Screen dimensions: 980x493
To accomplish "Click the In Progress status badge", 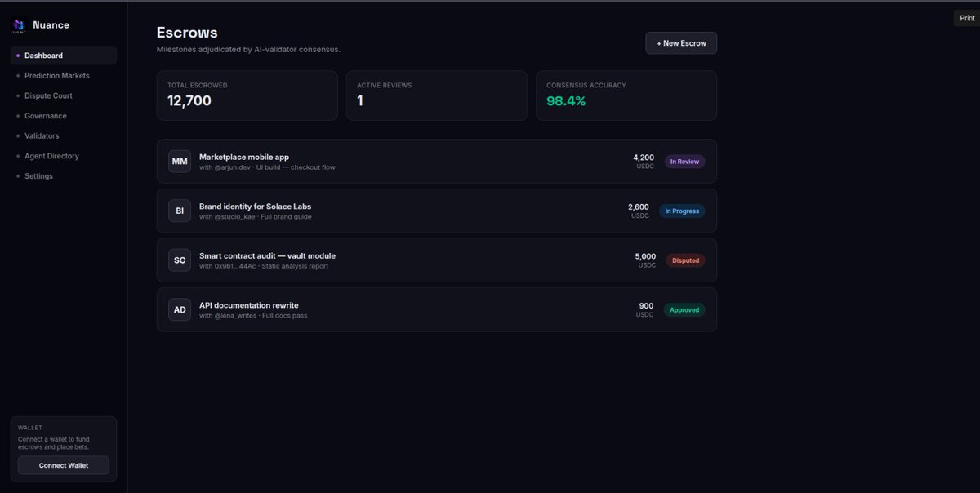I will pyautogui.click(x=682, y=211).
